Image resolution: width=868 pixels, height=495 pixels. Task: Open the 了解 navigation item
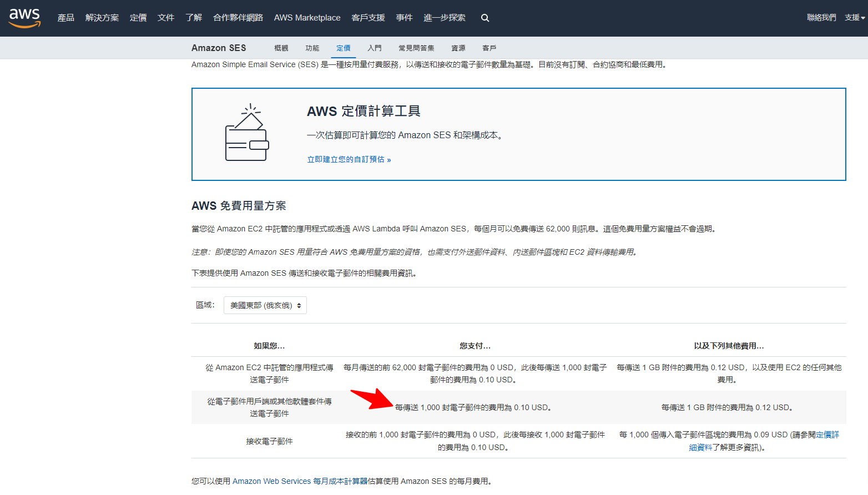(194, 18)
